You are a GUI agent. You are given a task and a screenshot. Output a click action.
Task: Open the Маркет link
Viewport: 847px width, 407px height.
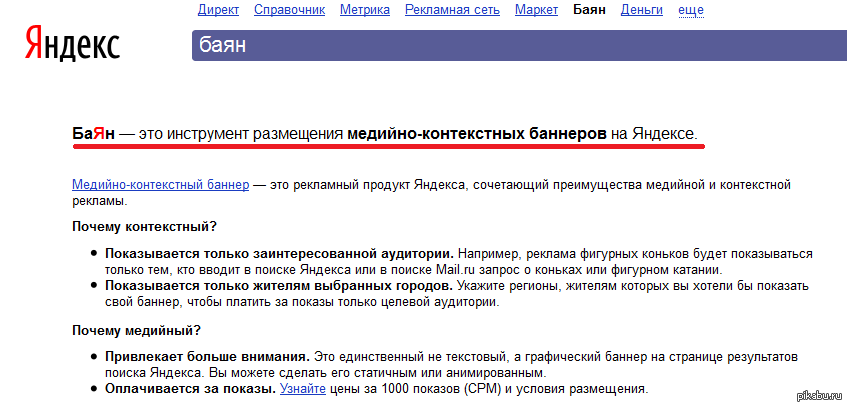536,10
